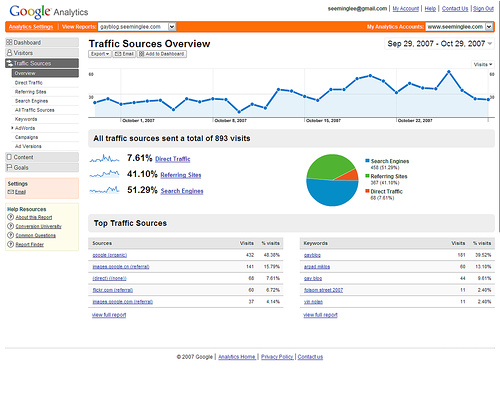The width and height of the screenshot is (500, 395).
Task: Click the Visits peak point on graph
Action: (449, 72)
